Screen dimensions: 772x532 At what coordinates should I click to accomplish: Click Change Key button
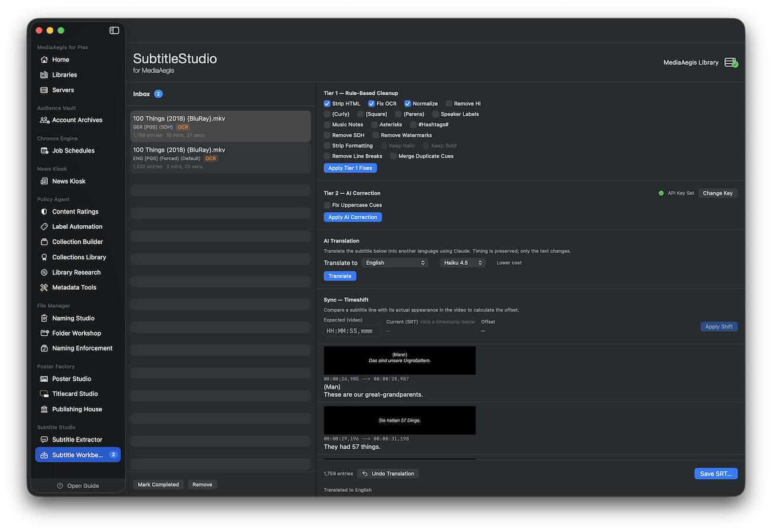(718, 193)
